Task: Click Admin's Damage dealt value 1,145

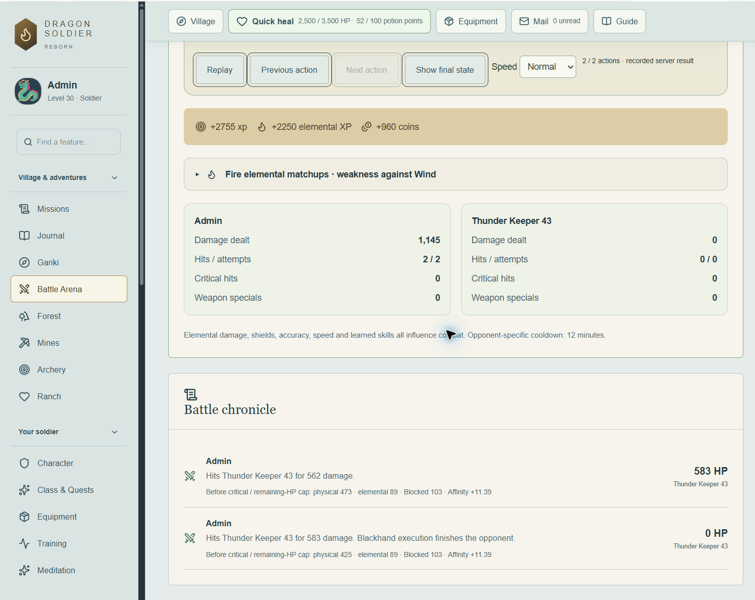Action: pos(429,240)
